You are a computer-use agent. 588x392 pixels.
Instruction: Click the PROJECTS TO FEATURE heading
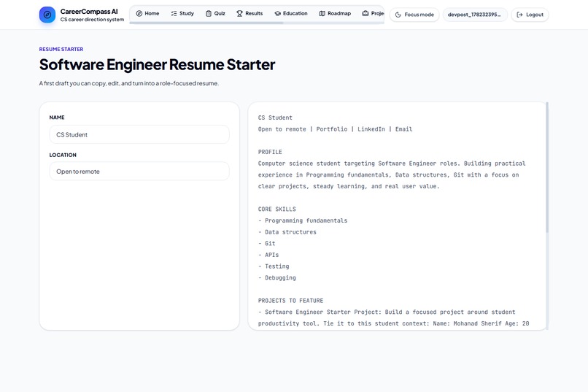click(x=290, y=301)
